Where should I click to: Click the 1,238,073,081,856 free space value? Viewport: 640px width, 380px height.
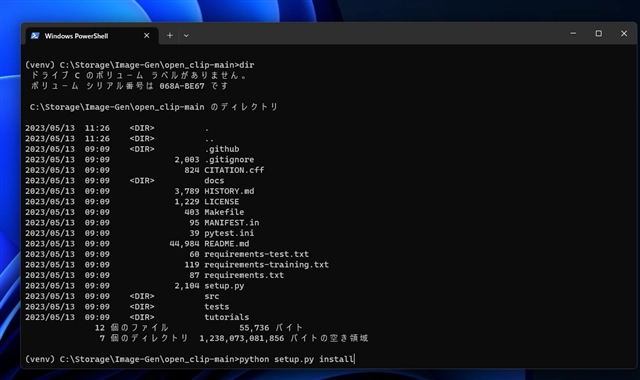tap(242, 338)
